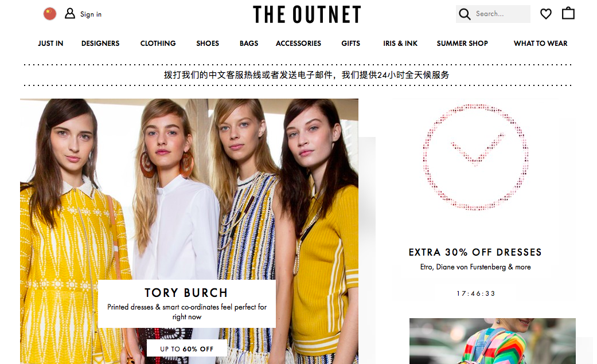Screen dimensions: 597x364
Task: Open the shopping bag icon
Action: 568,13
